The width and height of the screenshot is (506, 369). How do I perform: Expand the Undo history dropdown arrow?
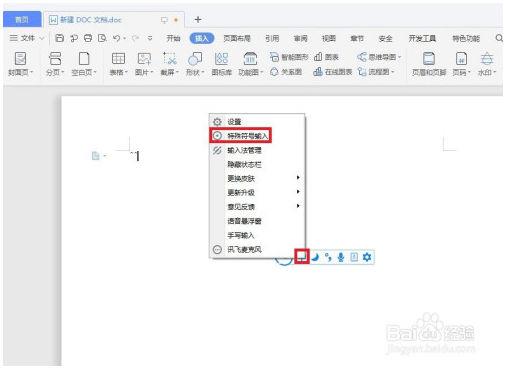click(x=124, y=39)
